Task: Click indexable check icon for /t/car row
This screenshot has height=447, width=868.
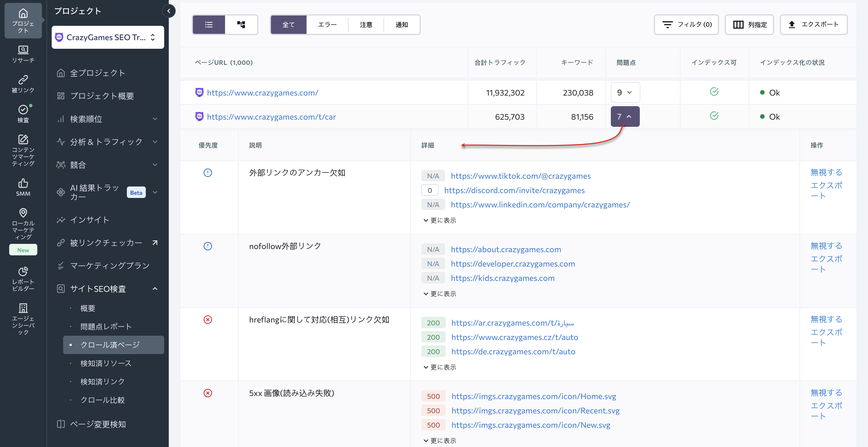Action: click(x=714, y=116)
